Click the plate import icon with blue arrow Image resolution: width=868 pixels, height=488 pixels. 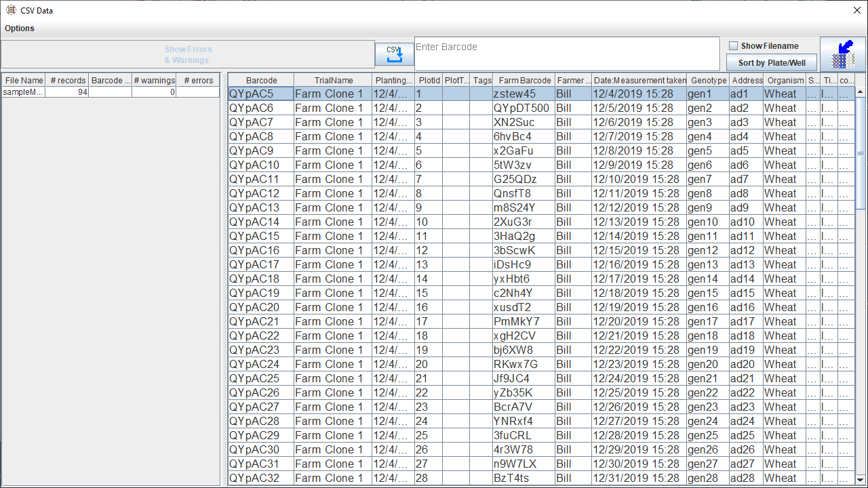point(842,54)
